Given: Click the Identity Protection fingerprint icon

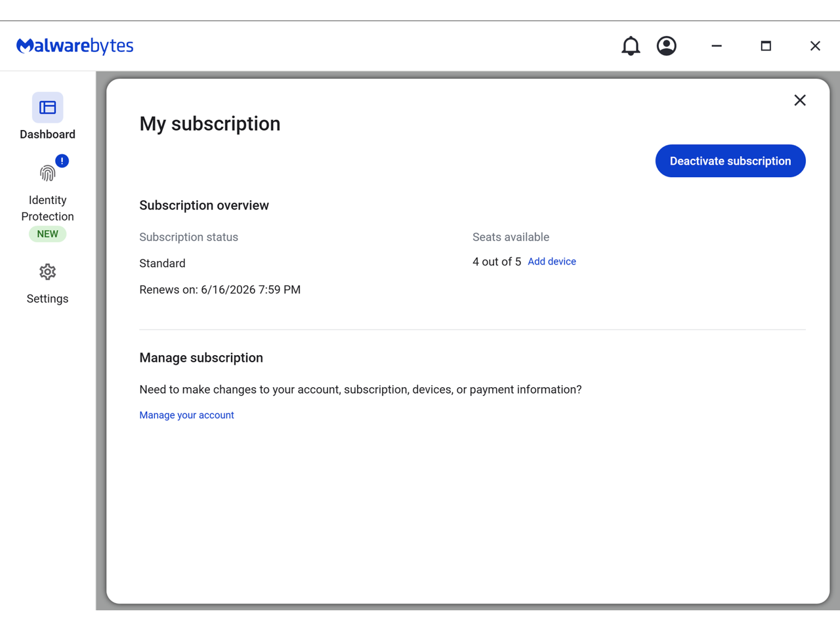Looking at the screenshot, I should point(47,174).
